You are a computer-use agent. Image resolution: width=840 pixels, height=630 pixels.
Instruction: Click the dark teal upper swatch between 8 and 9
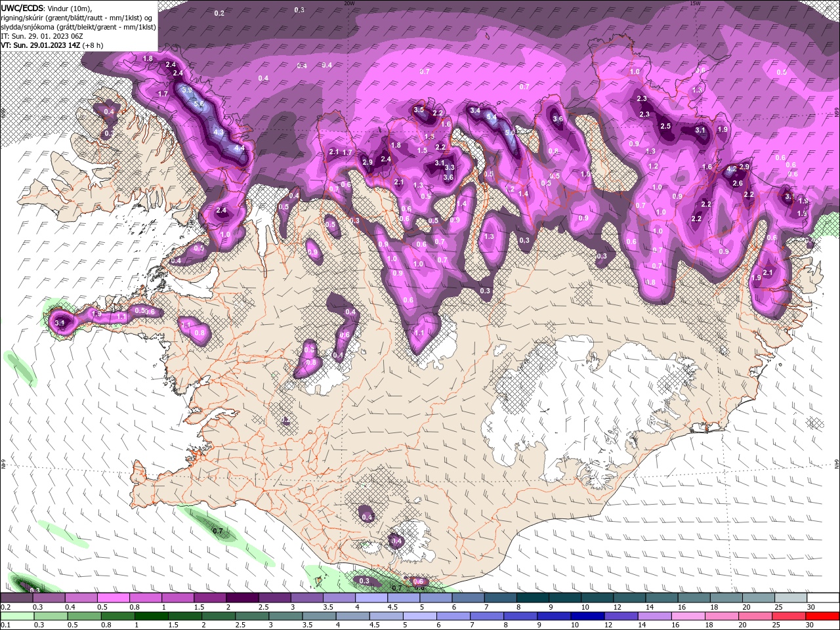[x=532, y=598]
